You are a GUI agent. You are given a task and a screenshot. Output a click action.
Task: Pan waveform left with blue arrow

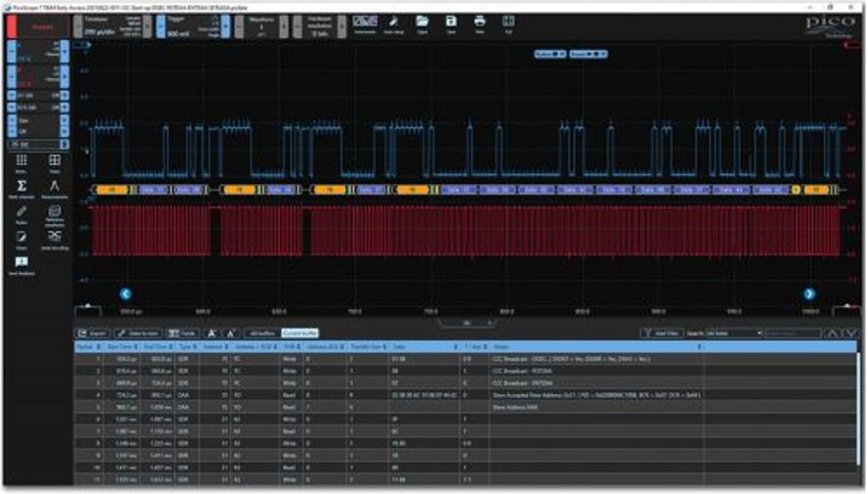[125, 293]
